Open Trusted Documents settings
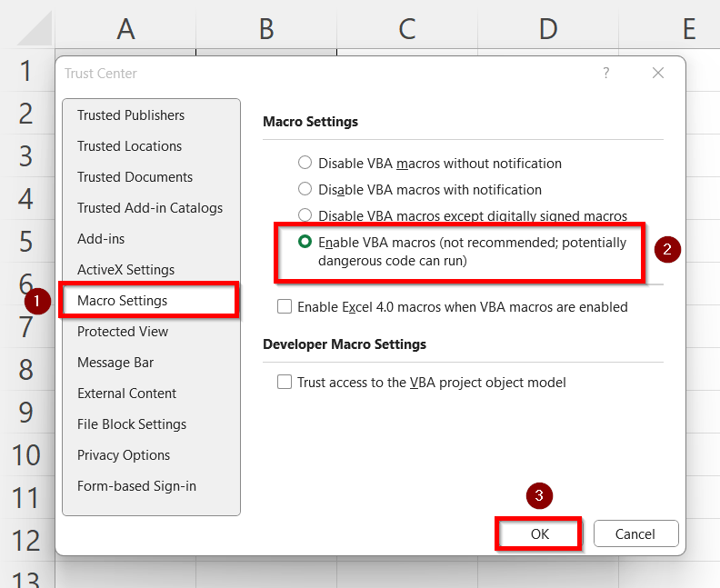The image size is (720, 588). 135,177
